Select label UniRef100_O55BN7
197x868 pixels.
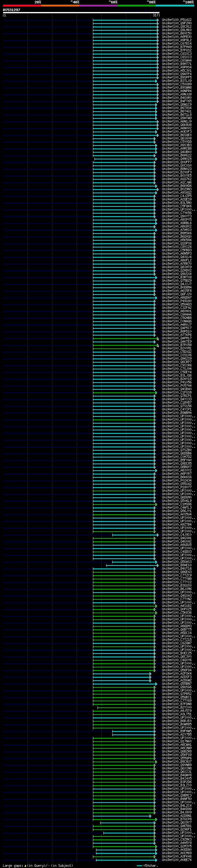[177, 684]
